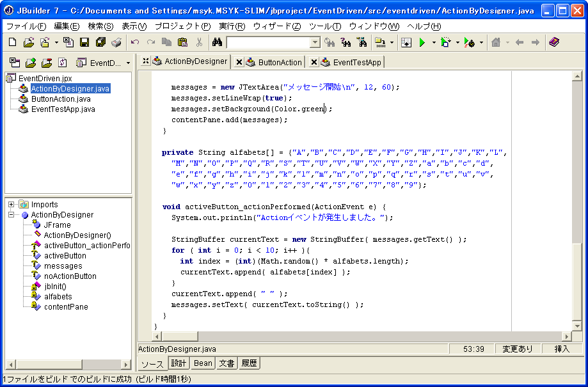
Task: Close the ButtonAction tab with X
Action: coord(239,62)
